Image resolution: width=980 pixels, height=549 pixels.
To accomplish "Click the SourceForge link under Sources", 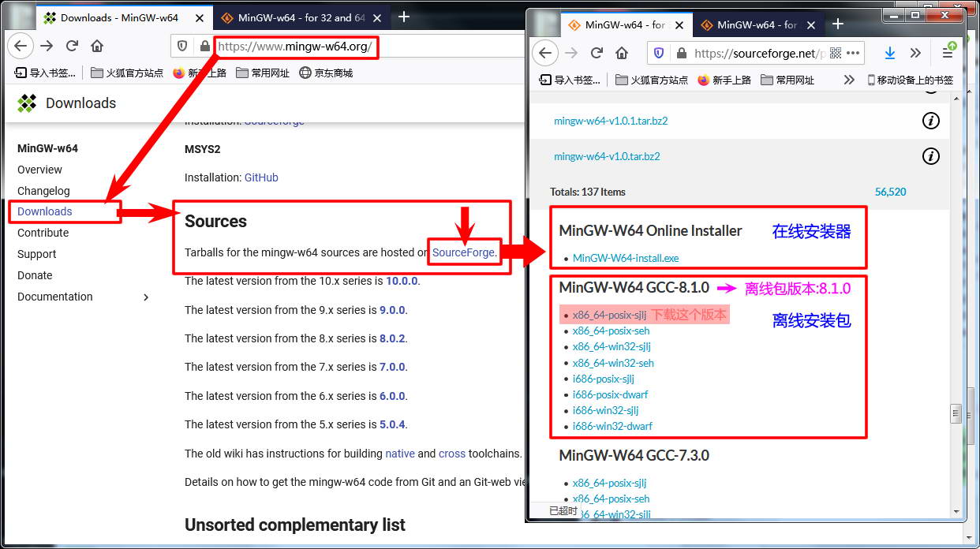I will (x=464, y=252).
